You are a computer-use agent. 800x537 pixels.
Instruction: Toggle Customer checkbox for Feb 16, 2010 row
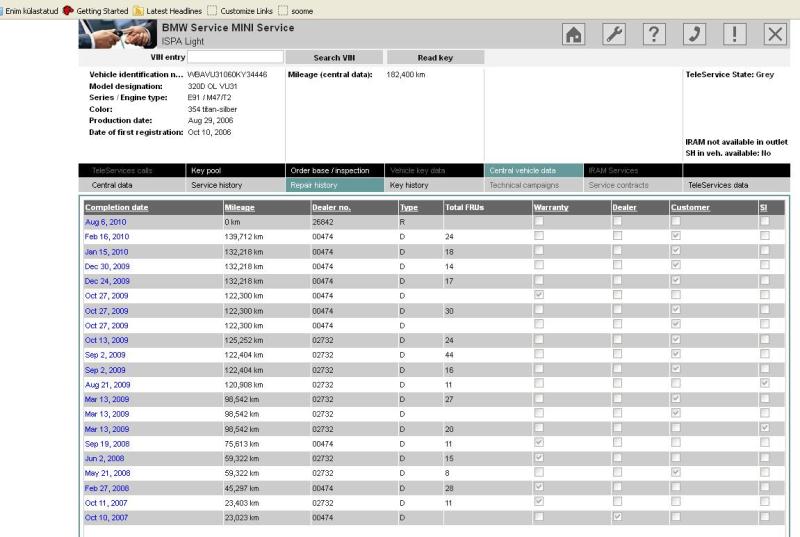click(676, 236)
